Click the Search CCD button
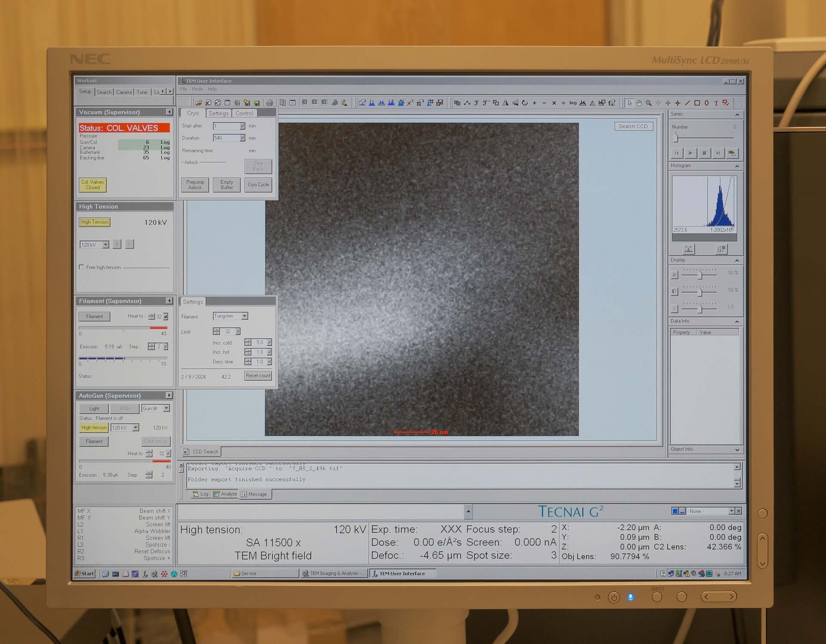826x644 pixels. 633,126
